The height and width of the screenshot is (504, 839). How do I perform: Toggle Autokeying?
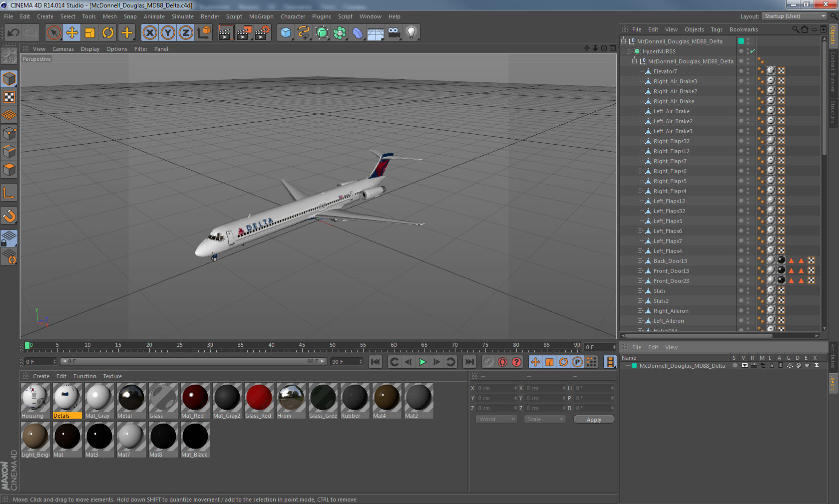(x=502, y=362)
